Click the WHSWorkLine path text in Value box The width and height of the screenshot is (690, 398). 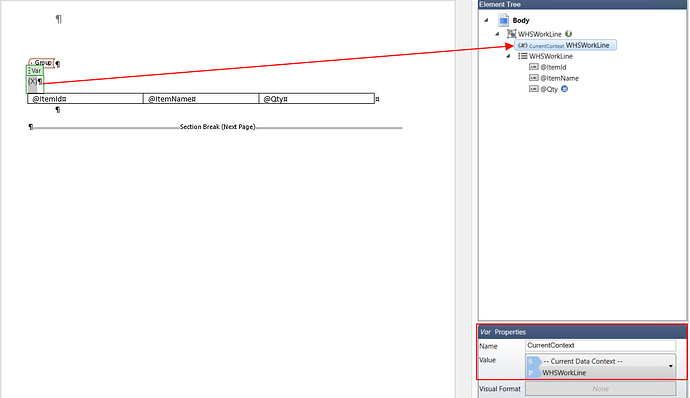[x=564, y=373]
